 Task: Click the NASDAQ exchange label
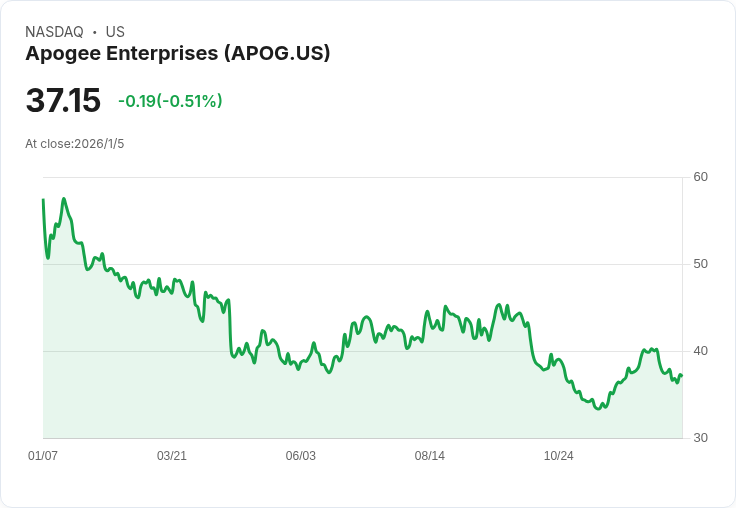[54, 32]
